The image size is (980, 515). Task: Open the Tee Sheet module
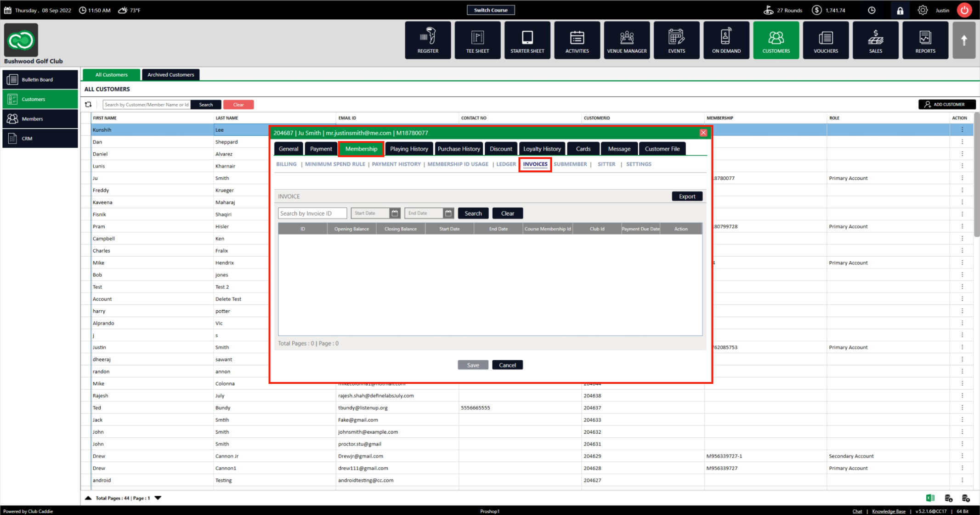click(x=477, y=40)
